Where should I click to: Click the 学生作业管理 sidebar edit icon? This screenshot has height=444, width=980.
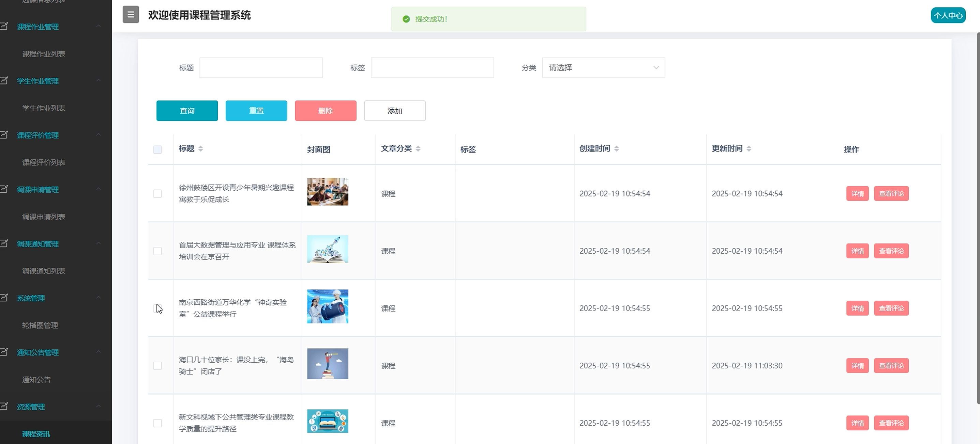4,81
